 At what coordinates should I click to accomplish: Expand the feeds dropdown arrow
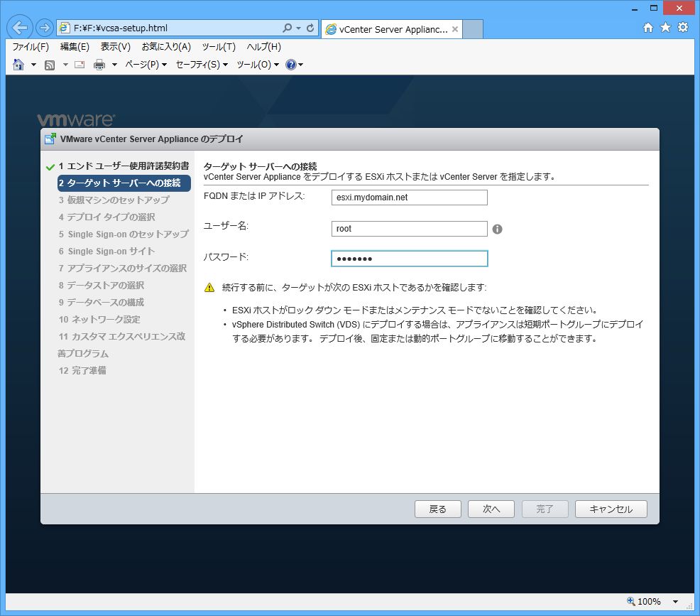coord(65,65)
